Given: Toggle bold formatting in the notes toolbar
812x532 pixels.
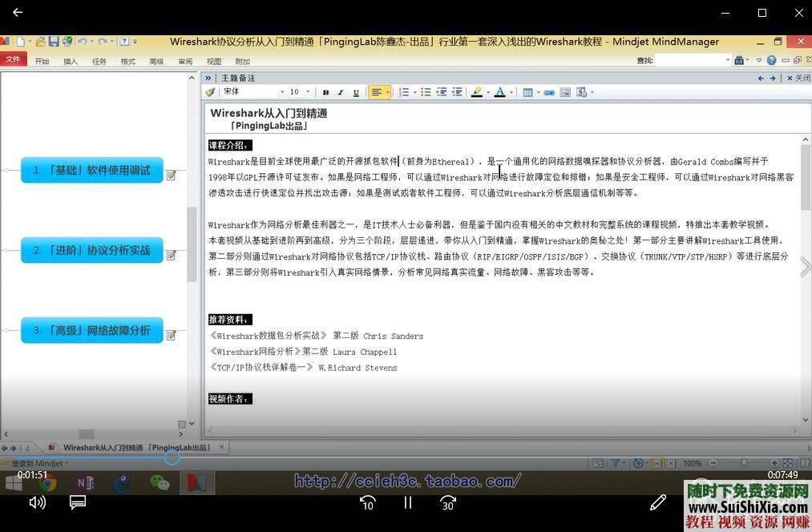Looking at the screenshot, I should (325, 92).
